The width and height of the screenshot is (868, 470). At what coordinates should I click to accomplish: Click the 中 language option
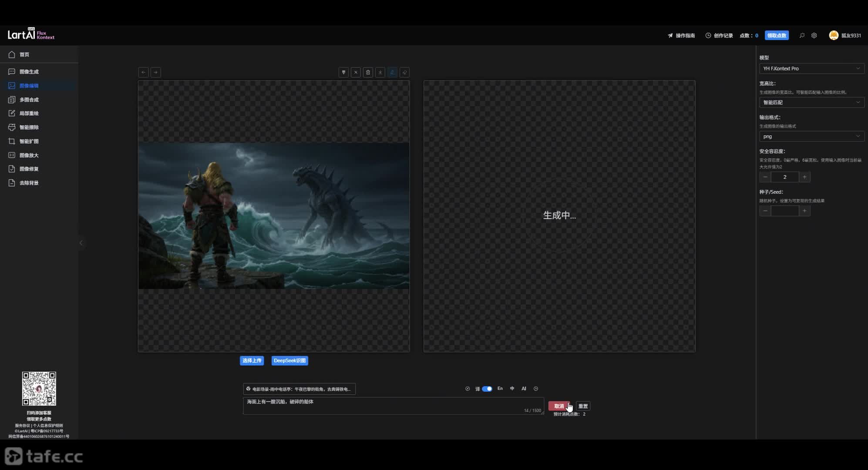click(x=512, y=389)
